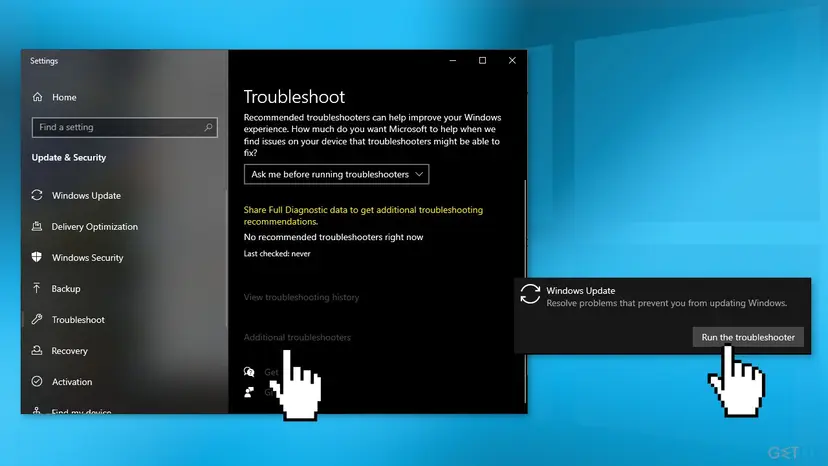Click the Home house icon

[37, 97]
